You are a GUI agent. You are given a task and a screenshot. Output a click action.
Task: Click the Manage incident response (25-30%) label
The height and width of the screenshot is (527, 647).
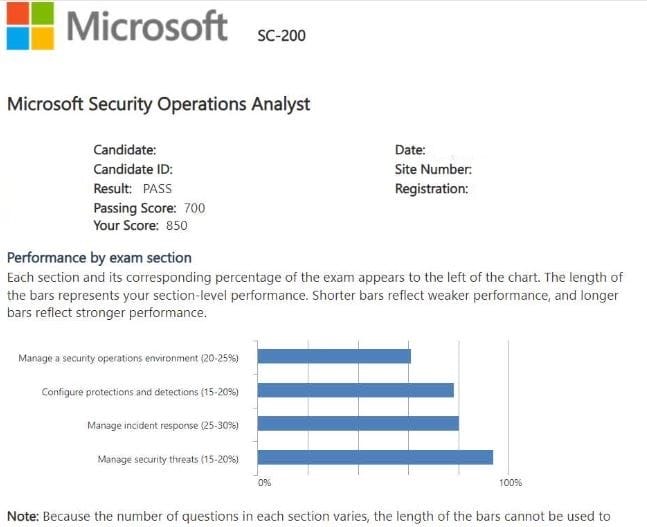(x=170, y=425)
